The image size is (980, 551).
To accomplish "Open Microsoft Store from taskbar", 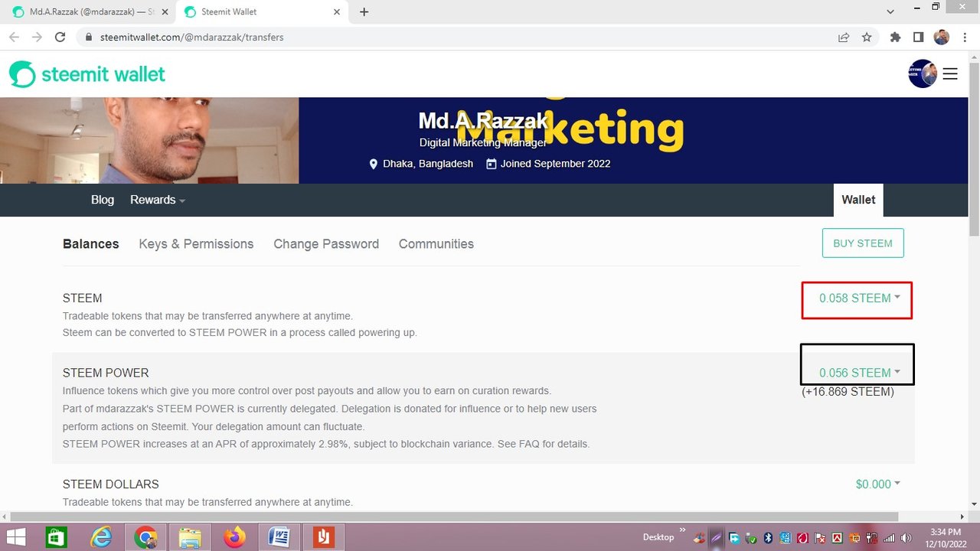I will click(57, 537).
